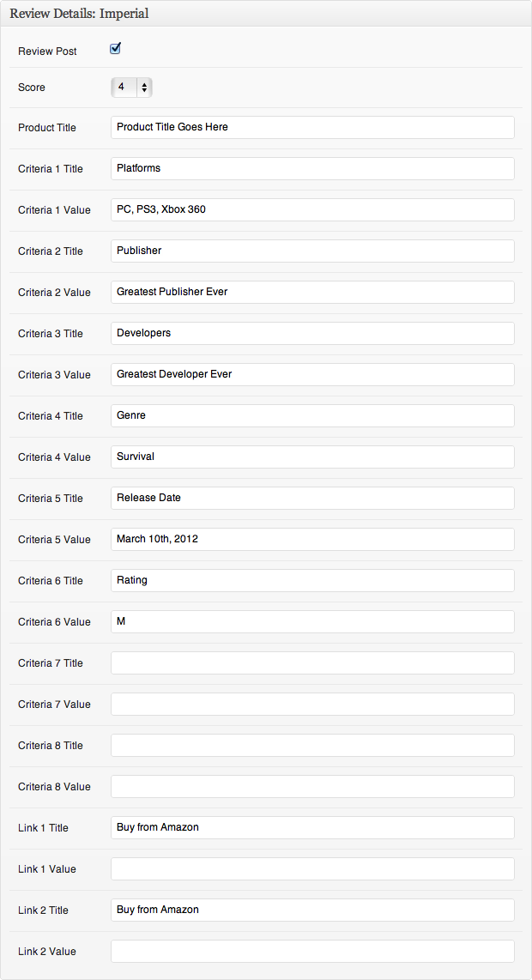Click the Product Title input field
This screenshot has width=532, height=980.
pyautogui.click(x=312, y=128)
